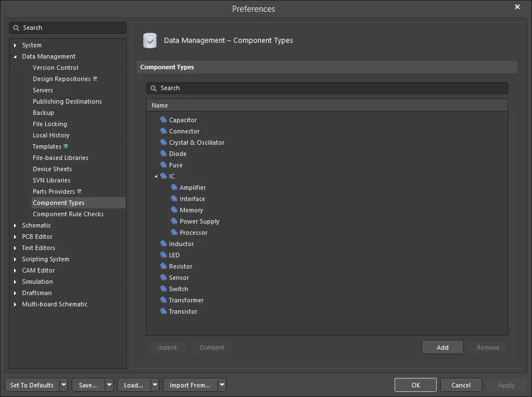Click the Processor subtype icon

click(x=174, y=232)
